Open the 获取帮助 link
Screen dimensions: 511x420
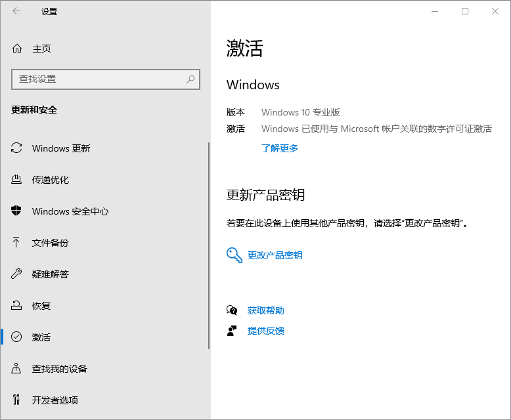click(x=265, y=310)
